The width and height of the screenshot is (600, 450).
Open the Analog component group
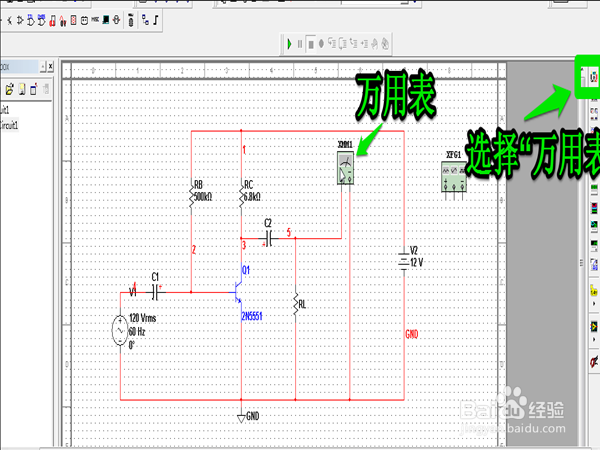[20, 20]
